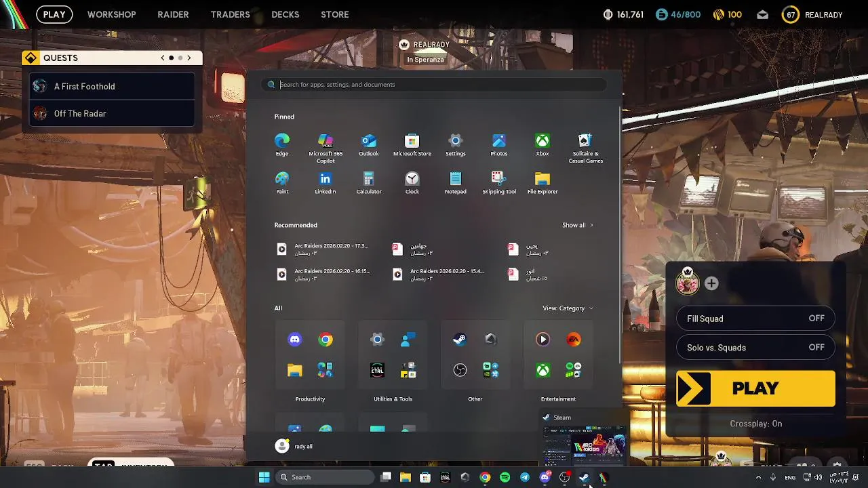Expand Show all recommended items
The image size is (868, 488).
click(578, 225)
